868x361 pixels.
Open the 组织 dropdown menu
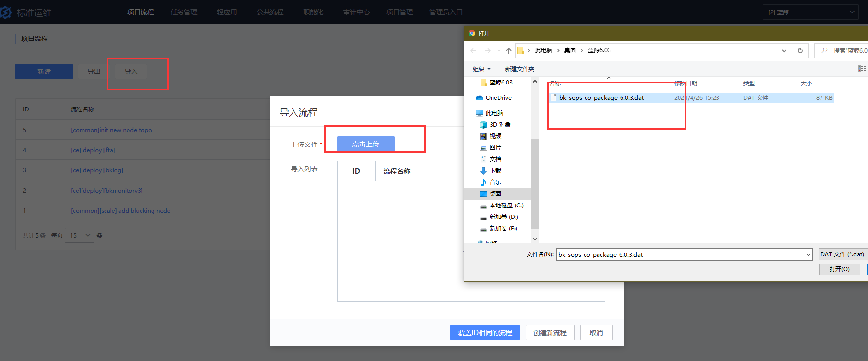point(482,69)
